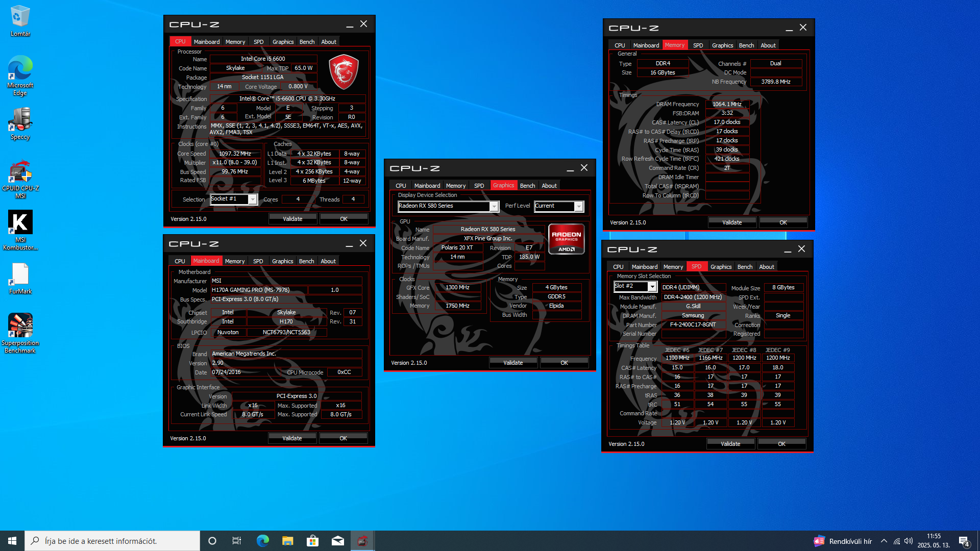Click Validate in SPD window
Screen dimensions: 980x551
pyautogui.click(x=730, y=444)
